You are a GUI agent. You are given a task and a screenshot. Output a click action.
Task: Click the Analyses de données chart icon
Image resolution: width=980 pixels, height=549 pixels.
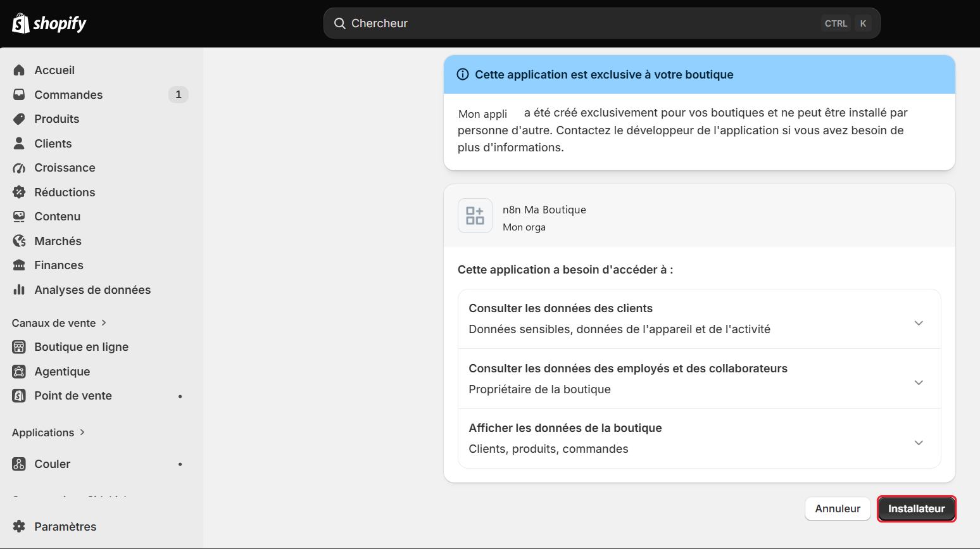point(19,289)
